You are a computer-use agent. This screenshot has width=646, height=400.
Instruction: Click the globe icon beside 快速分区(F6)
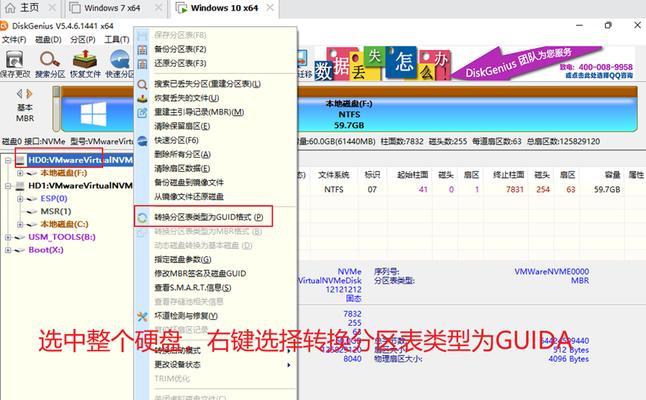(x=142, y=141)
